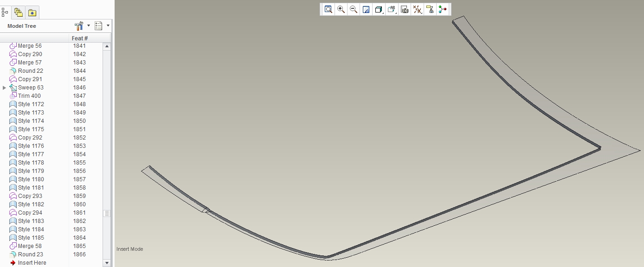Click the Insert Mode status text
The width and height of the screenshot is (644, 267).
(x=130, y=249)
